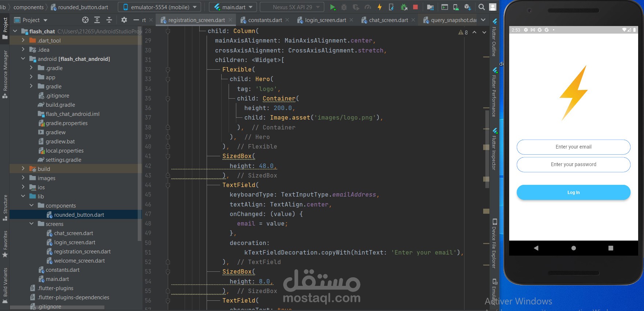Open the Structure side tab
Viewport: 644px width, 311px height.
tap(5, 208)
